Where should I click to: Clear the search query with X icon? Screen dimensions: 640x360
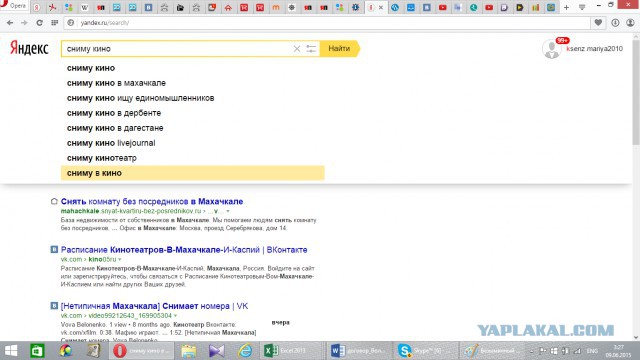[297, 49]
